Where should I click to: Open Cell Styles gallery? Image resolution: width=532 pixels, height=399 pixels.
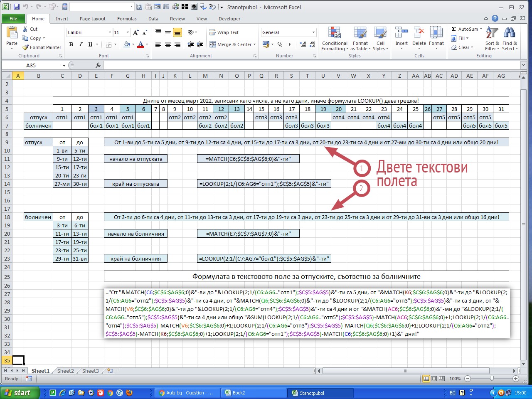(380, 39)
